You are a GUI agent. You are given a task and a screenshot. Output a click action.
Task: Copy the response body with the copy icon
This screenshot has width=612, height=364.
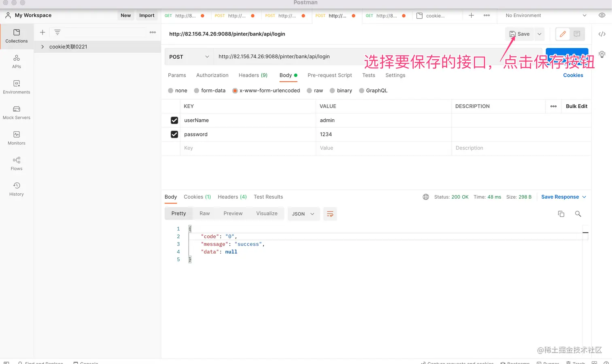pyautogui.click(x=561, y=214)
